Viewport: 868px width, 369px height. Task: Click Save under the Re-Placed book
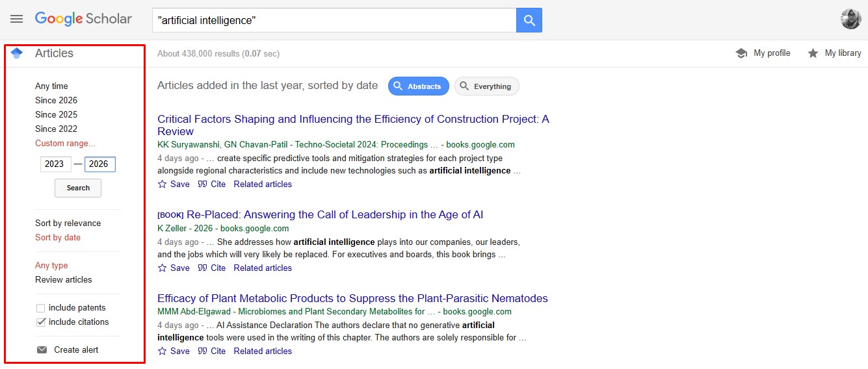[x=180, y=268]
